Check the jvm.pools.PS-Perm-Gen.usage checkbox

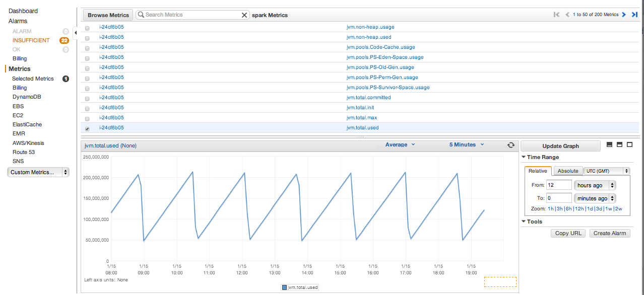(x=87, y=78)
